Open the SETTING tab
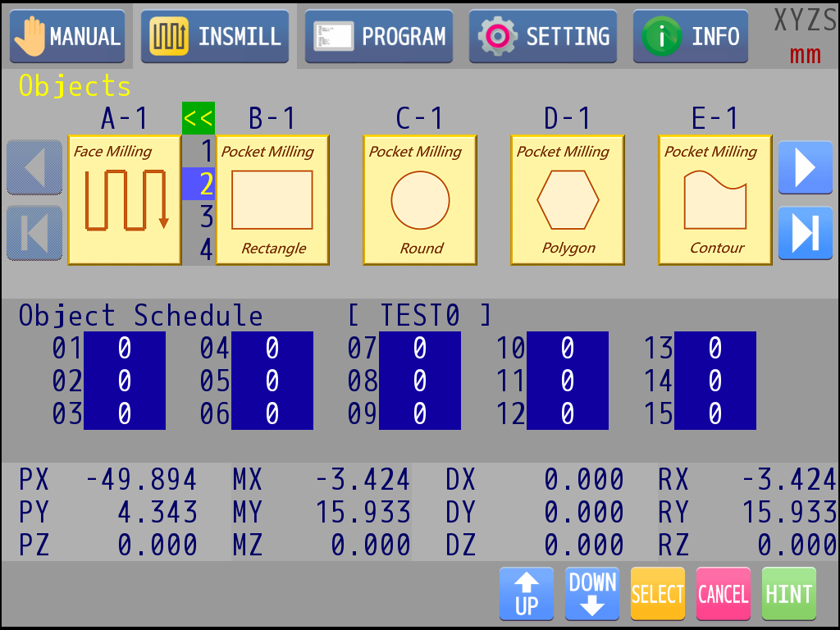Screen dimensions: 840x630 pyautogui.click(x=543, y=37)
